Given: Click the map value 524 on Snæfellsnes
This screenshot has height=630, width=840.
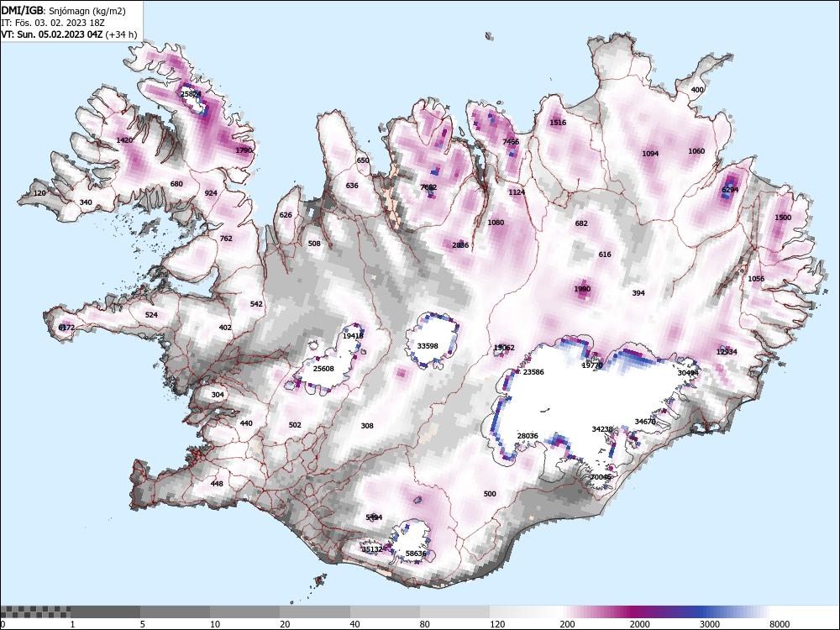Looking at the screenshot, I should pos(151,315).
